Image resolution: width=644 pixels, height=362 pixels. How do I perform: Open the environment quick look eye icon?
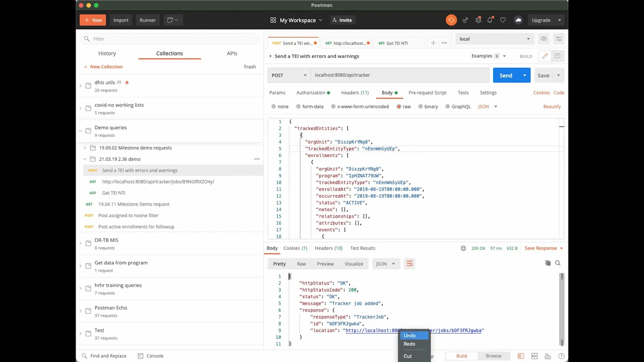[x=544, y=39]
